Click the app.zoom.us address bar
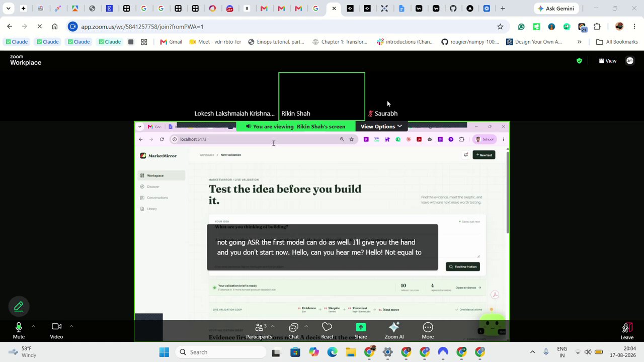 (284, 27)
